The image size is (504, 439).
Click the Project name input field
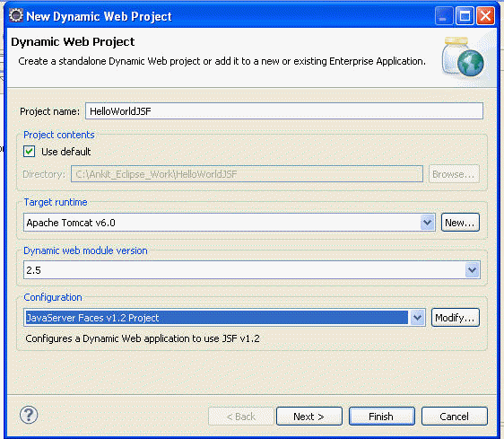pos(284,111)
